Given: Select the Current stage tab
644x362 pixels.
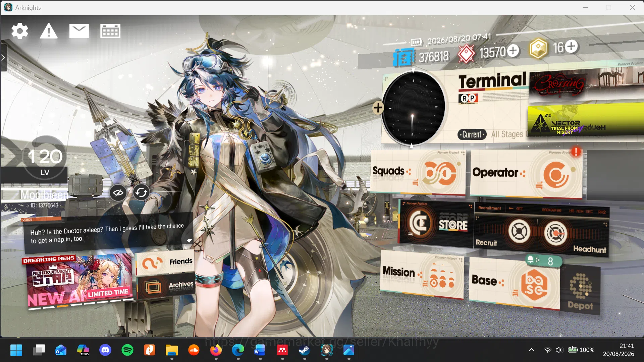Looking at the screenshot, I should point(472,134).
